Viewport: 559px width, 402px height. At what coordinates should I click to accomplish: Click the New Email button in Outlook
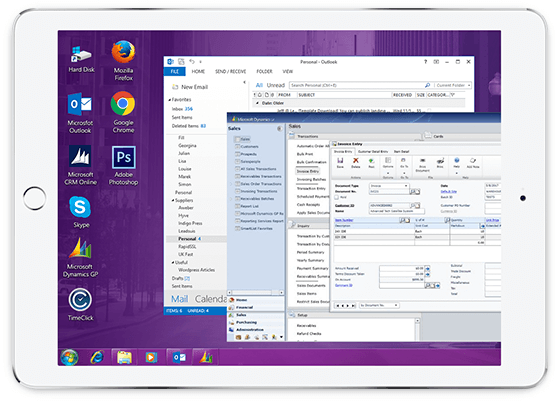(x=190, y=87)
